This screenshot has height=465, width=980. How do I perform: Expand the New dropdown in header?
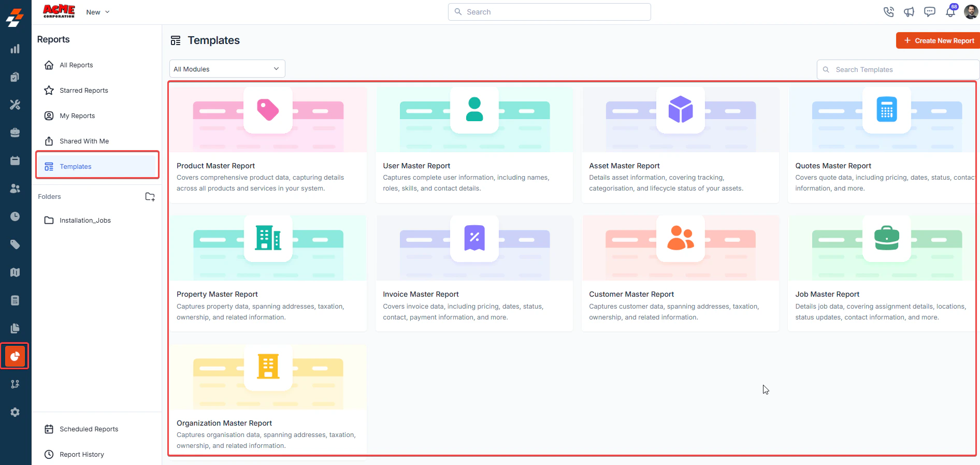(98, 12)
